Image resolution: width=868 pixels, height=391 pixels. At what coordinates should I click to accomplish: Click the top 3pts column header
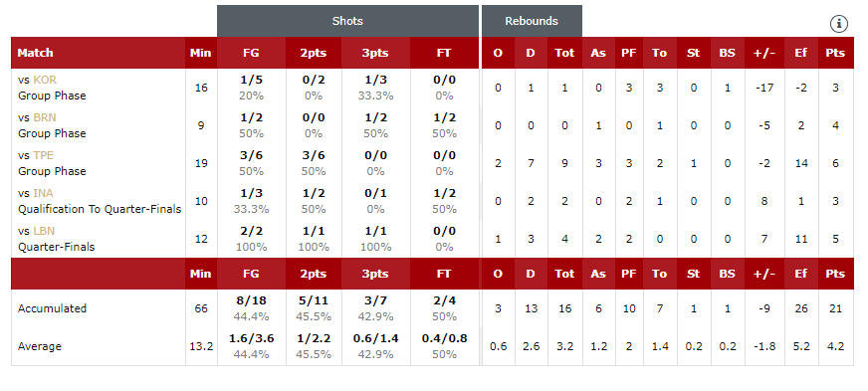click(376, 53)
